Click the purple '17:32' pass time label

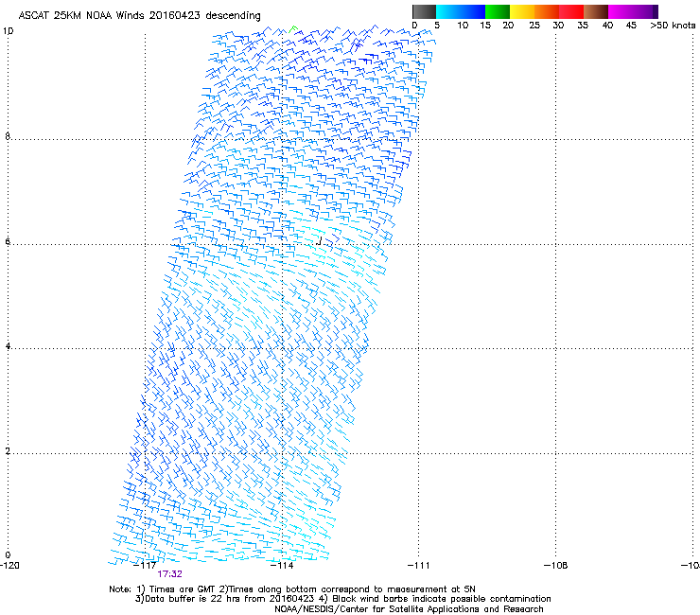pyautogui.click(x=169, y=574)
